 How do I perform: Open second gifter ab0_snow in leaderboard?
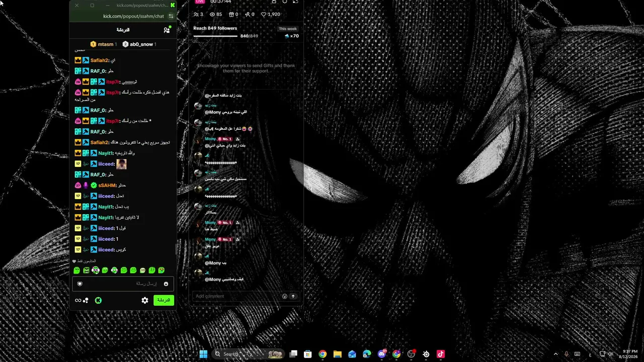(139, 44)
